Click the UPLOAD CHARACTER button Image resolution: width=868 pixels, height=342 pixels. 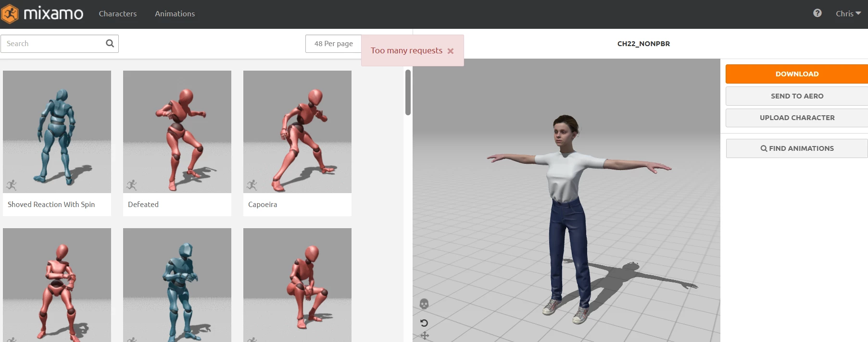(797, 118)
